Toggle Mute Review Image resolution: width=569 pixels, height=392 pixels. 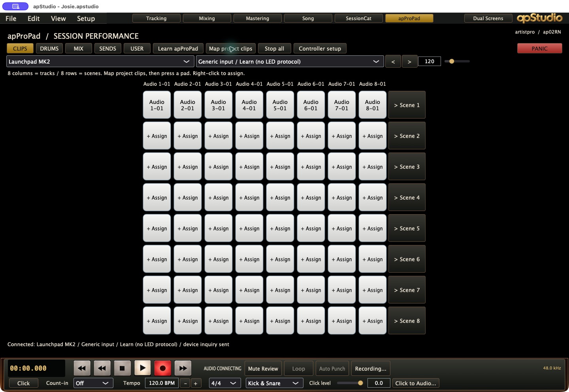pyautogui.click(x=263, y=369)
